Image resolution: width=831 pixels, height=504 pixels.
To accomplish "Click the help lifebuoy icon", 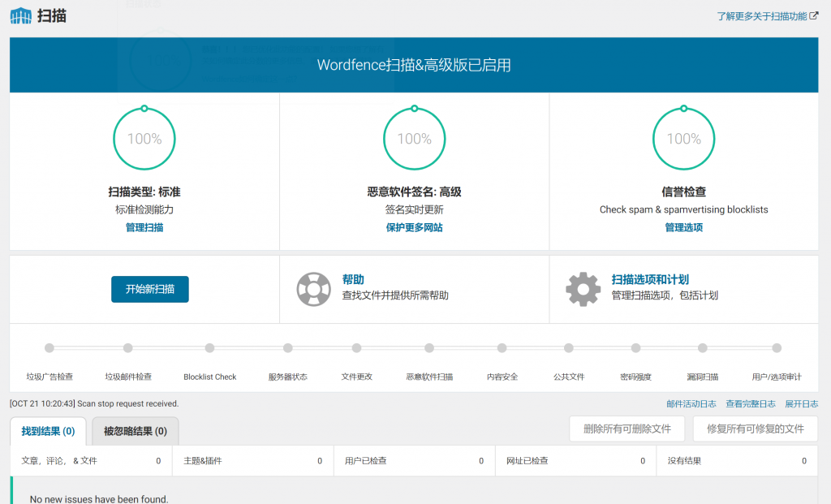I will [x=313, y=290].
